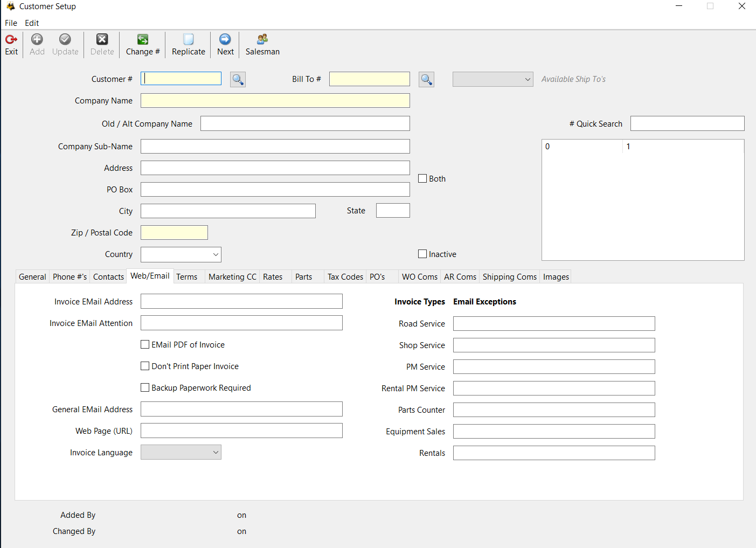This screenshot has height=548, width=756.
Task: Click the Equipment Sales exception field
Action: [554, 431]
